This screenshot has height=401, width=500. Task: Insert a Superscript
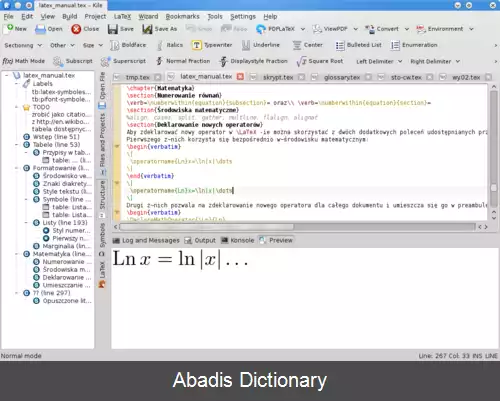click(x=124, y=61)
